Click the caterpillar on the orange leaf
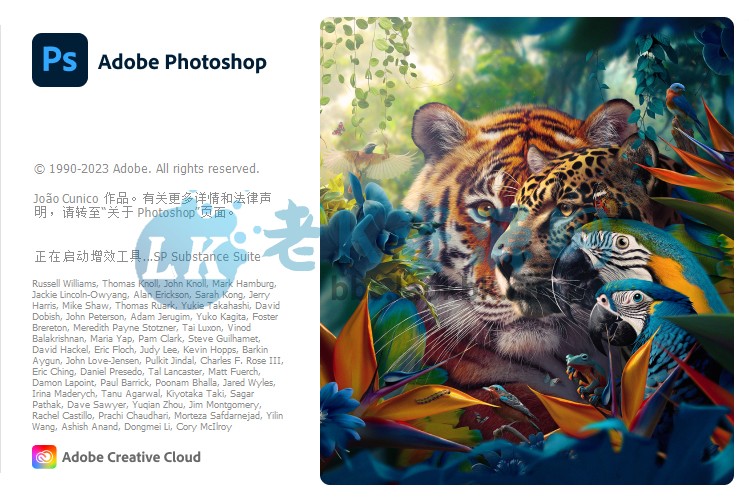Viewport: 749px width, 501px height. [434, 396]
